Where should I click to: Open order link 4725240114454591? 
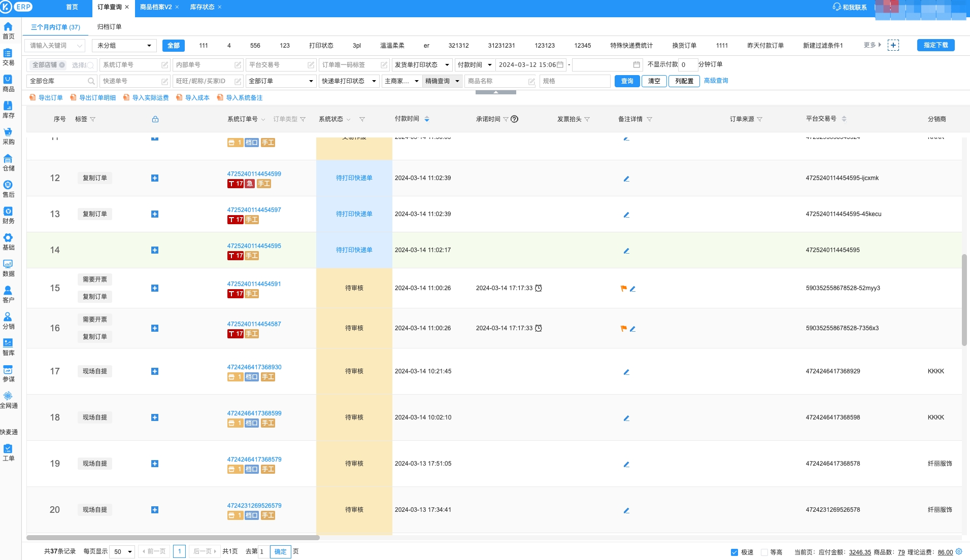(254, 284)
